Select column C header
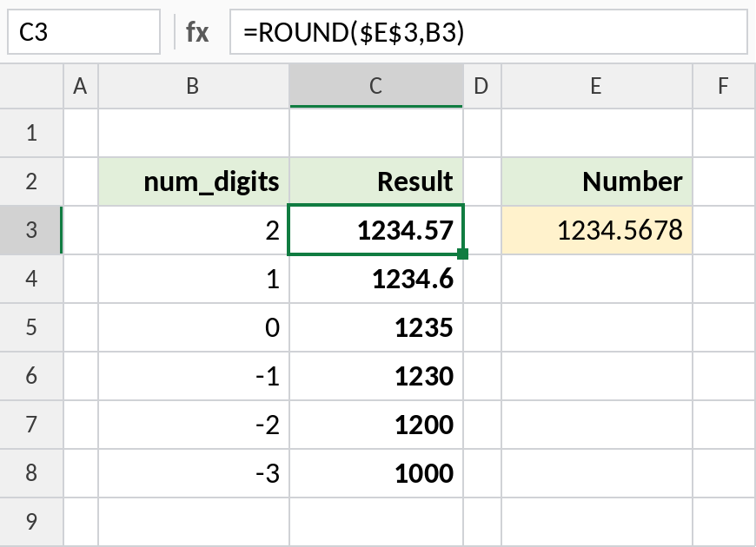The image size is (756, 547). click(x=376, y=86)
